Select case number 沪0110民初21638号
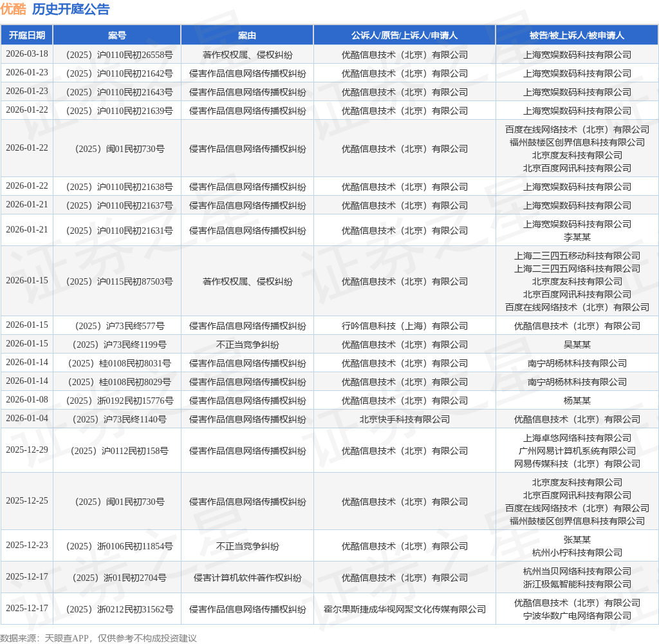 119,187
